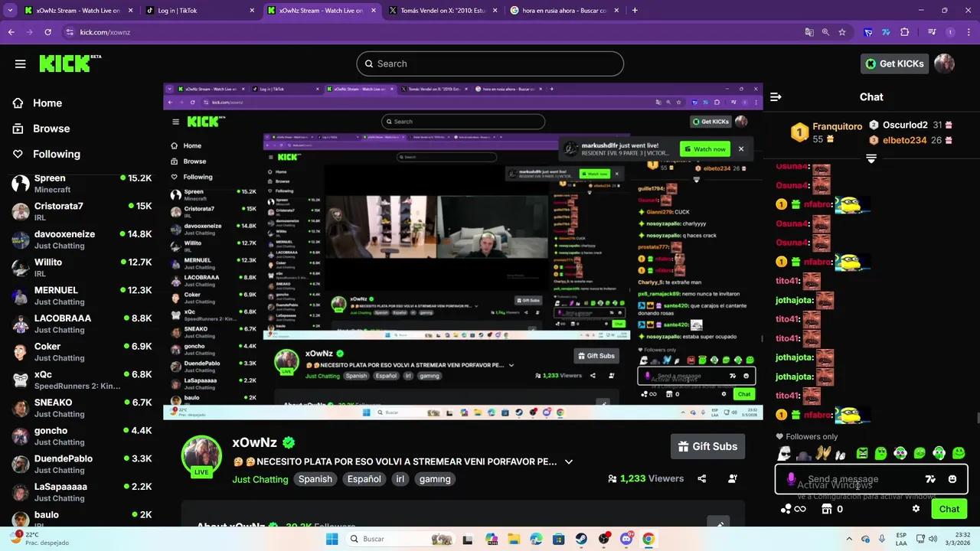Click the Chrome translate page icon
This screenshot has width=980, height=551.
coord(809,32)
